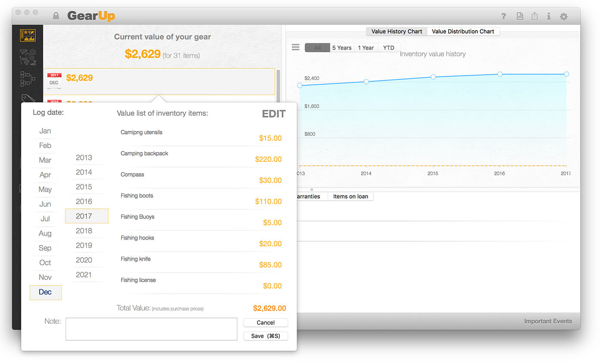
Task: Click EDIT in value list popup
Action: [x=274, y=114]
